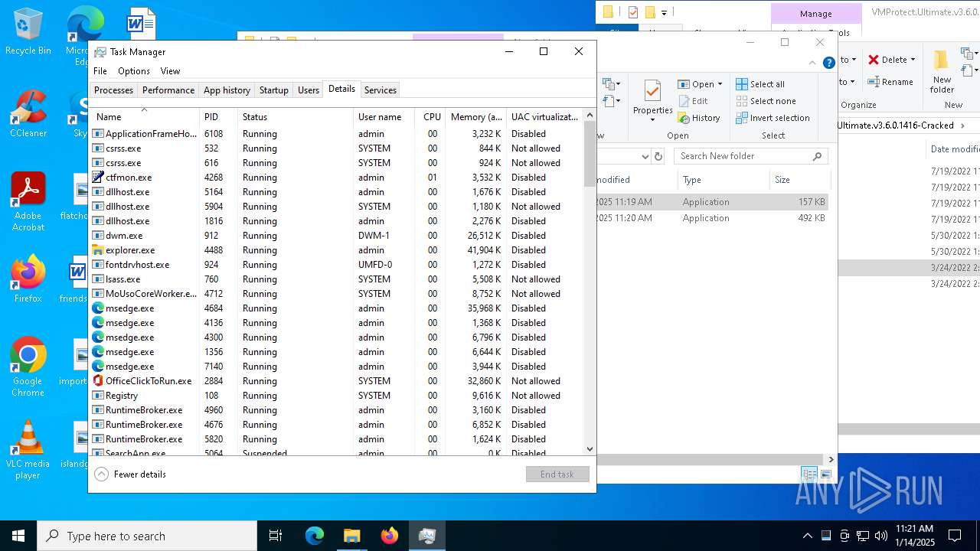Select dwm.exe process row
Viewport: 980px width, 551px height.
click(337, 236)
